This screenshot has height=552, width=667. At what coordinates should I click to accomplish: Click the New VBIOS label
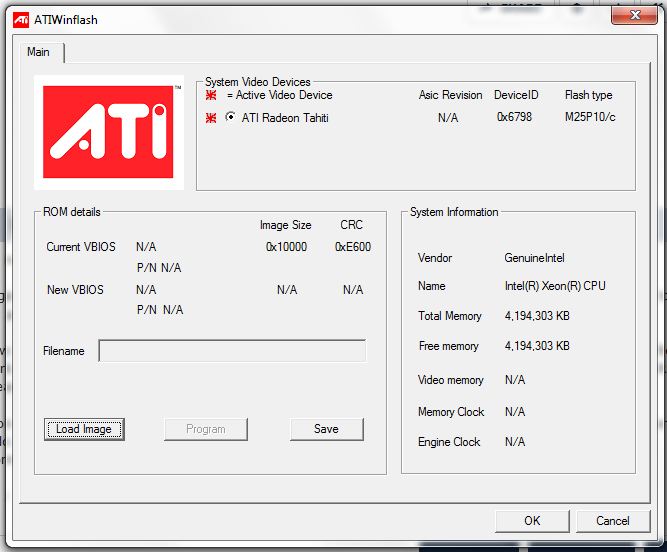click(x=75, y=290)
